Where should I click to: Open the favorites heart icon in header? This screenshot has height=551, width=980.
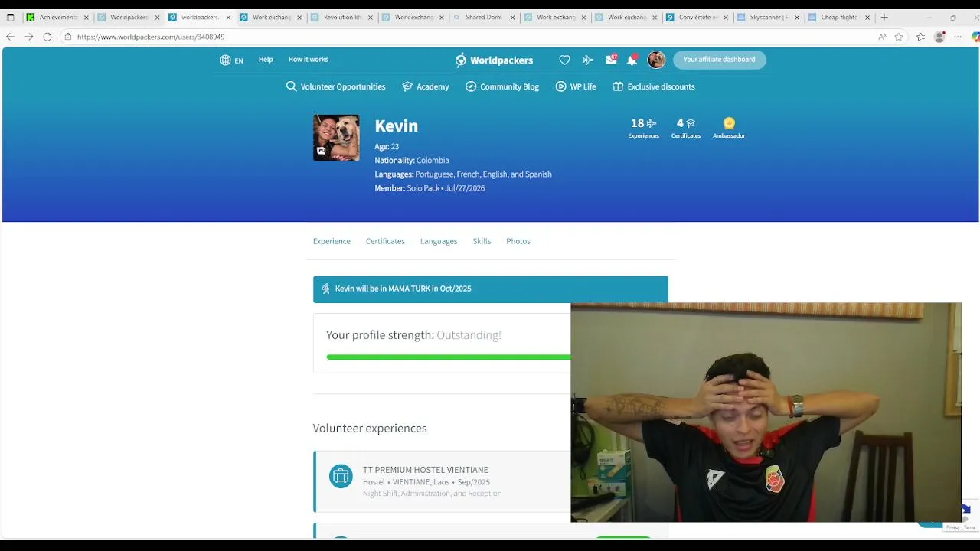[564, 60]
